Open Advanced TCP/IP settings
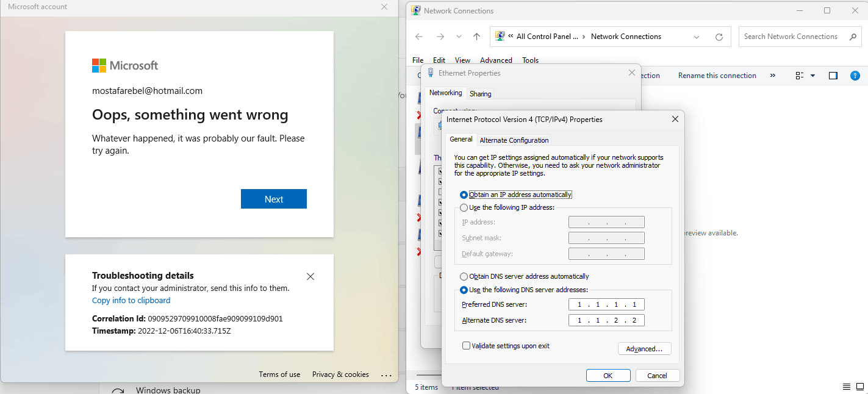 click(645, 349)
